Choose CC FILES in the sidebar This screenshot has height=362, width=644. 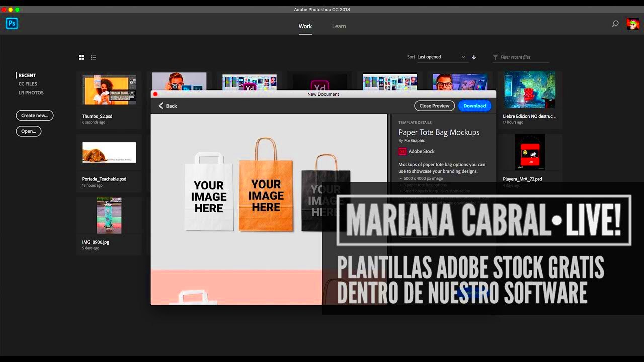click(28, 84)
